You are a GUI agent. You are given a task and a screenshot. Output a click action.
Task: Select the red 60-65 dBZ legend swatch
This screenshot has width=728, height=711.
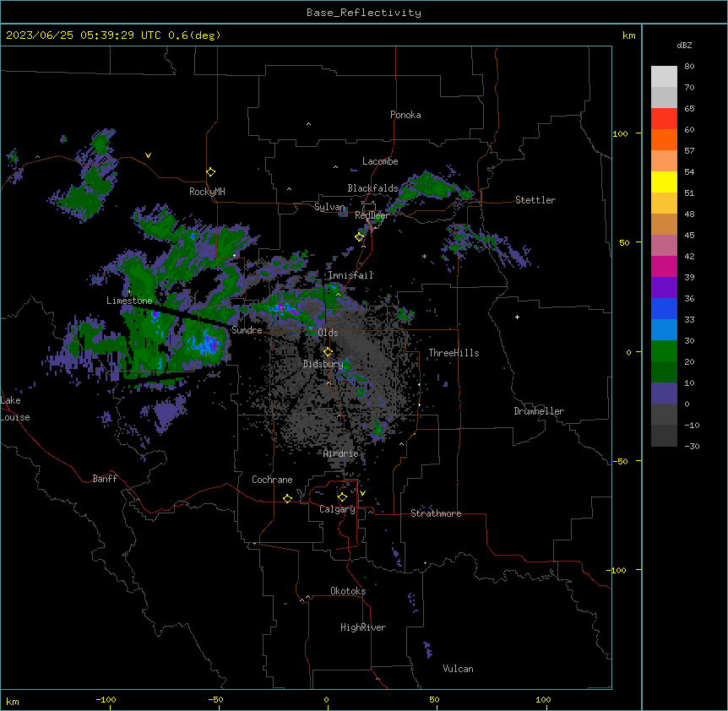click(x=664, y=119)
